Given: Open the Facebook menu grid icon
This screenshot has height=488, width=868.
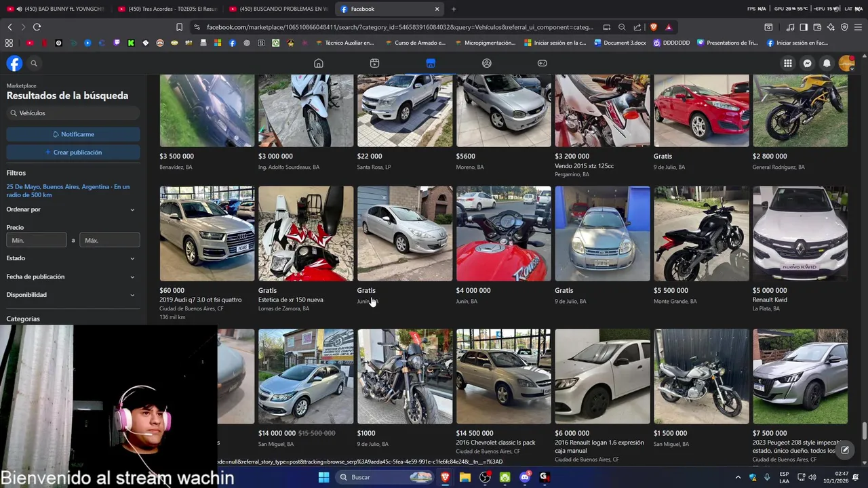Looking at the screenshot, I should click(787, 63).
